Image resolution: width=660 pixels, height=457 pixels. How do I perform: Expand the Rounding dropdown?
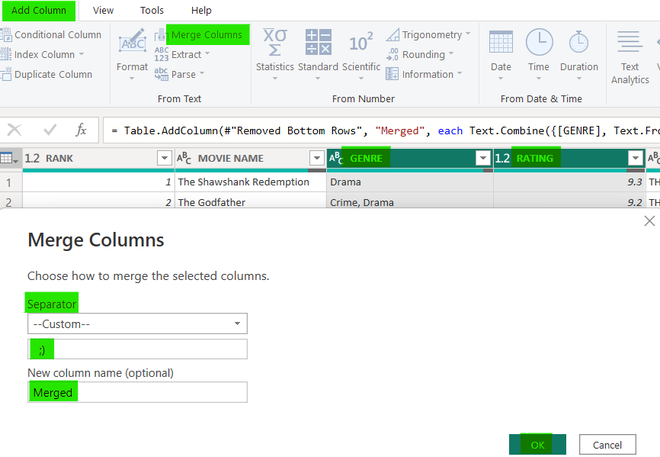[420, 54]
